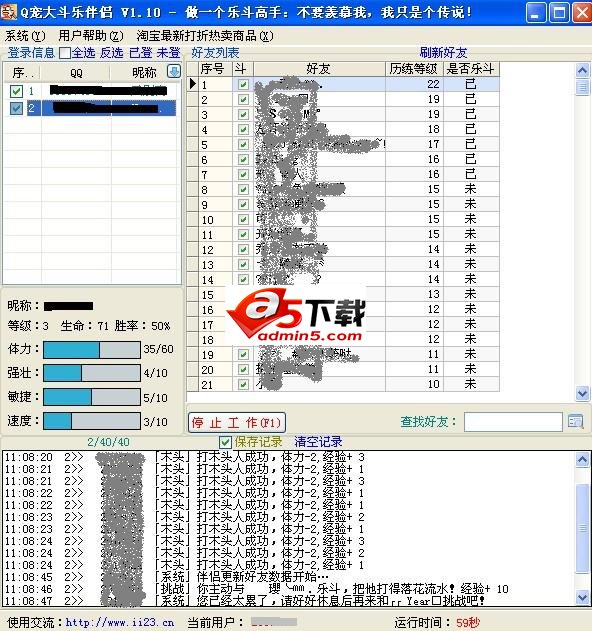
Task: Click 未登 filter link
Action: [169, 53]
